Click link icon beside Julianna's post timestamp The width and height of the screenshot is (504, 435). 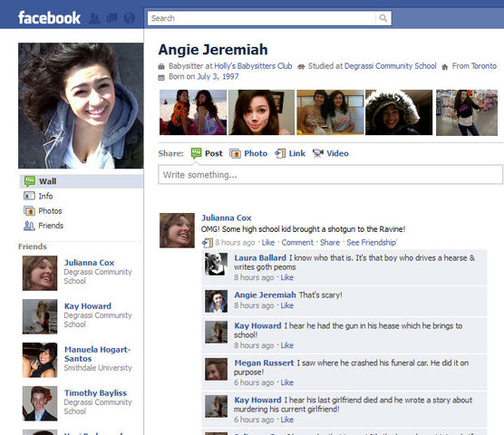tap(208, 243)
